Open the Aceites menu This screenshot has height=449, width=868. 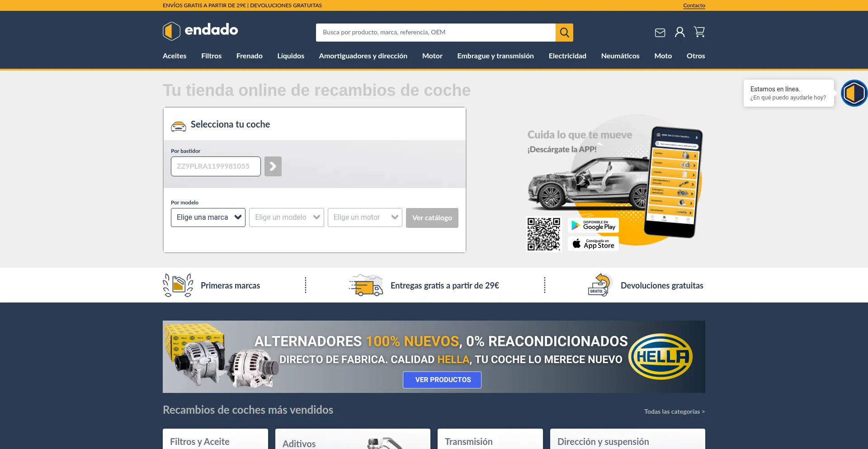175,56
